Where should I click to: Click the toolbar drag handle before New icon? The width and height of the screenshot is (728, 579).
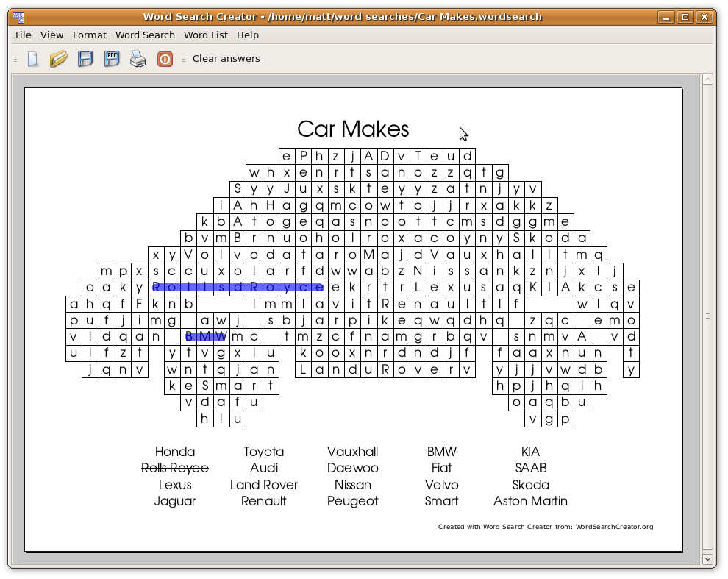click(15, 59)
